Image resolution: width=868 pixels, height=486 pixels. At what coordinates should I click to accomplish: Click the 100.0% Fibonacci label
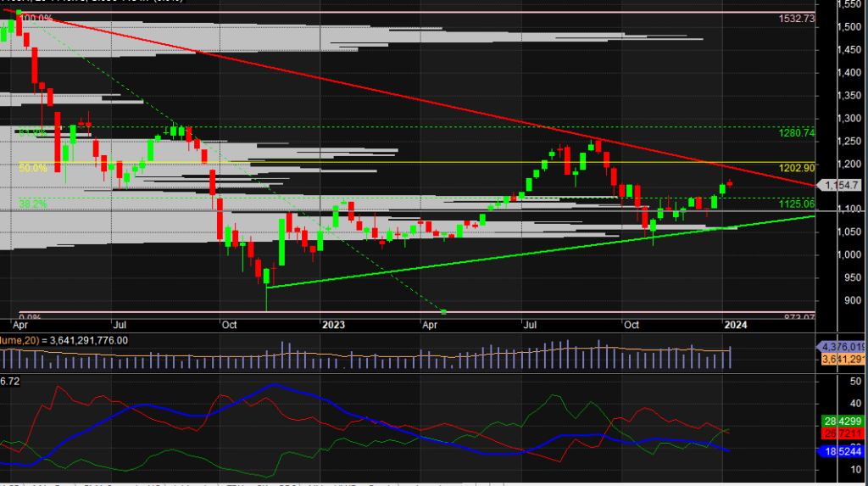click(36, 19)
